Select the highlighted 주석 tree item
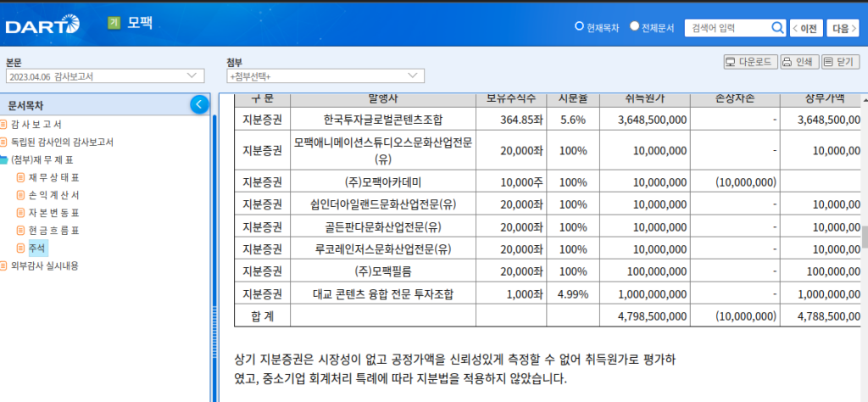Image resolution: width=868 pixels, height=402 pixels. coord(39,248)
